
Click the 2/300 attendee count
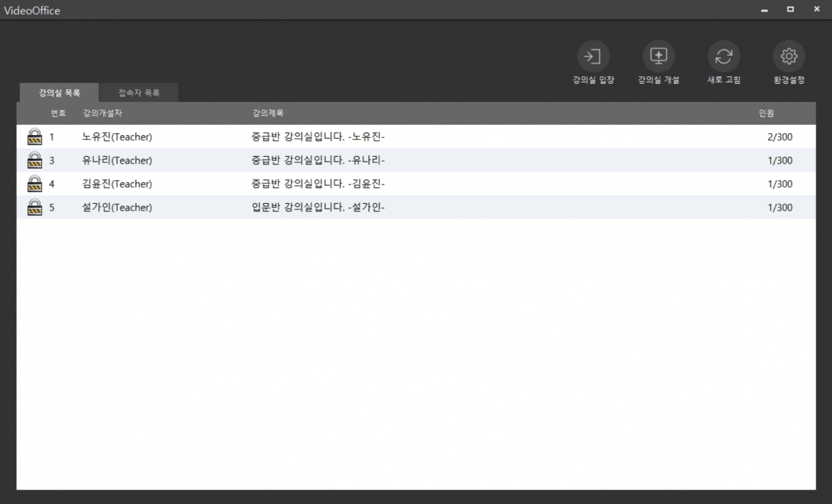(x=779, y=137)
